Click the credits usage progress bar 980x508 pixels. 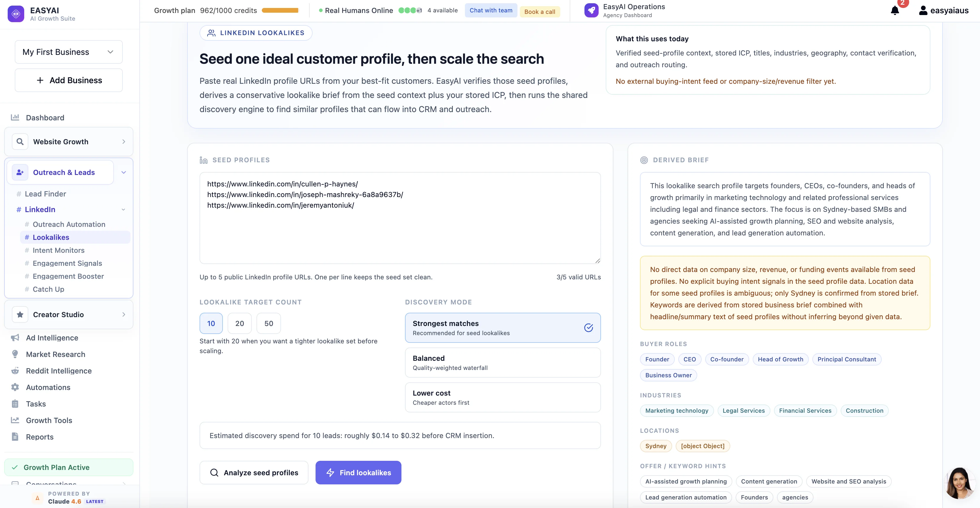280,10
